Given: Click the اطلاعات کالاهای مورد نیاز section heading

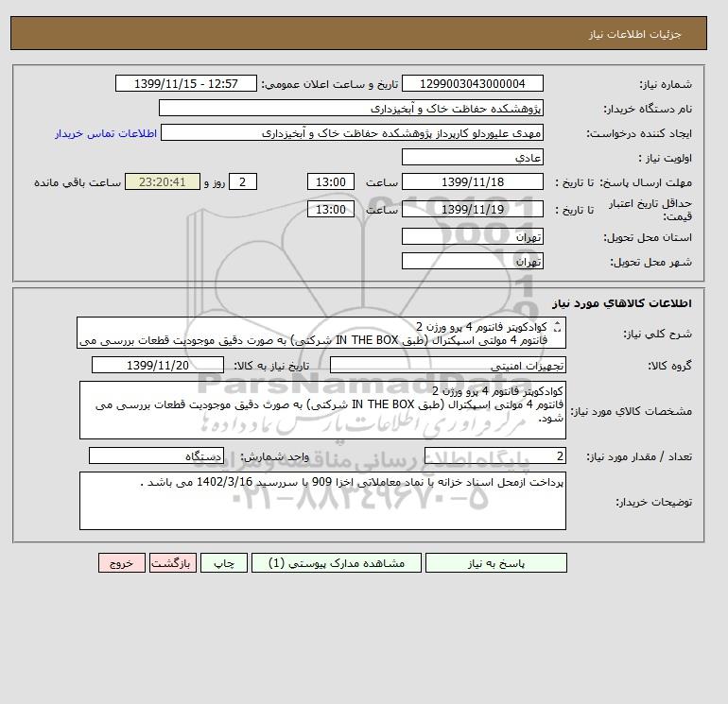Looking at the screenshot, I should (622, 303).
